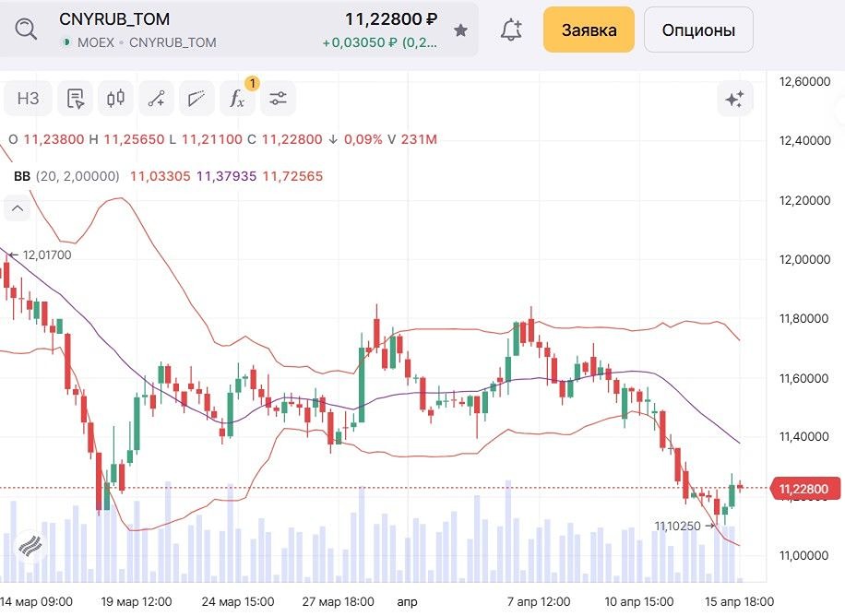Screen dimensions: 845x616
Task: Click the volume value 231M
Action: tap(419, 139)
